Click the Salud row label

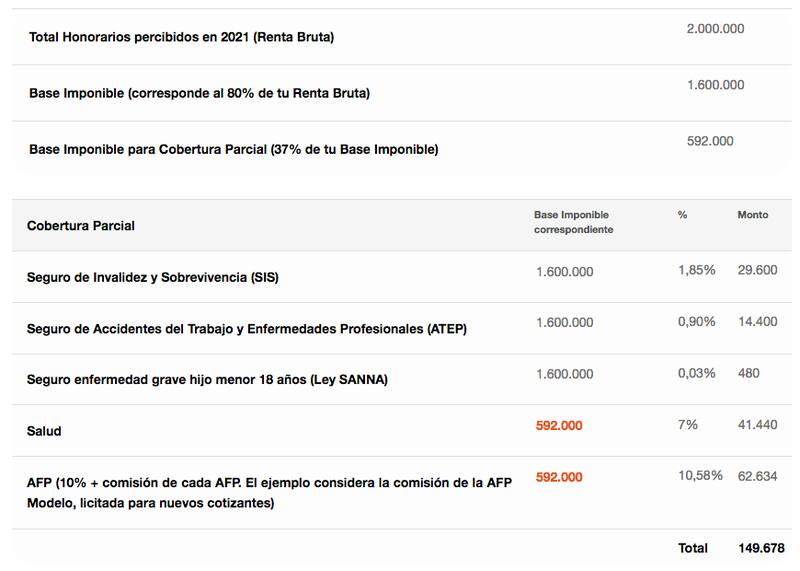click(x=44, y=431)
